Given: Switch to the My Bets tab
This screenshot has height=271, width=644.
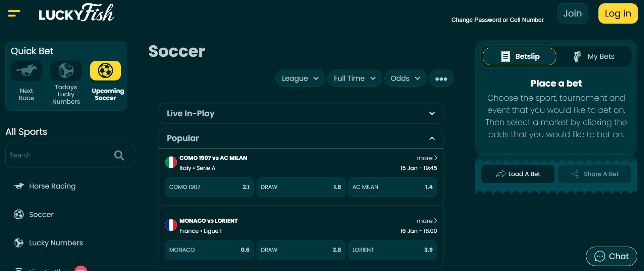Looking at the screenshot, I should (x=594, y=56).
